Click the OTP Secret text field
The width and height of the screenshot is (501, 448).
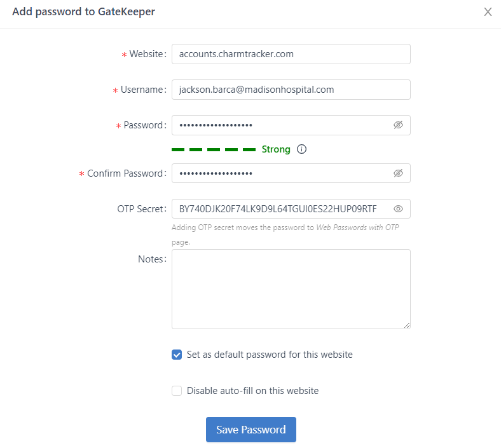coord(280,209)
